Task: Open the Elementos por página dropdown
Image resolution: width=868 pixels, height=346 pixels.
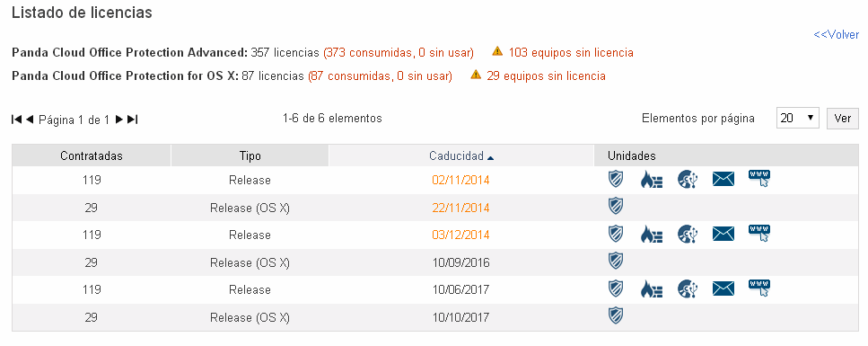Action: [797, 118]
